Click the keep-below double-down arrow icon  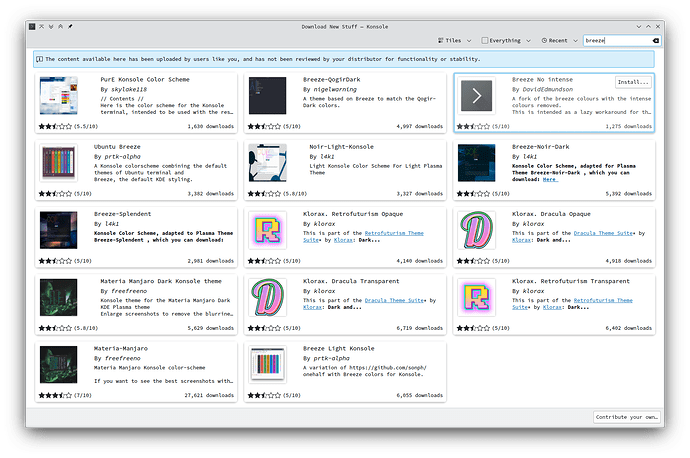tap(51, 26)
